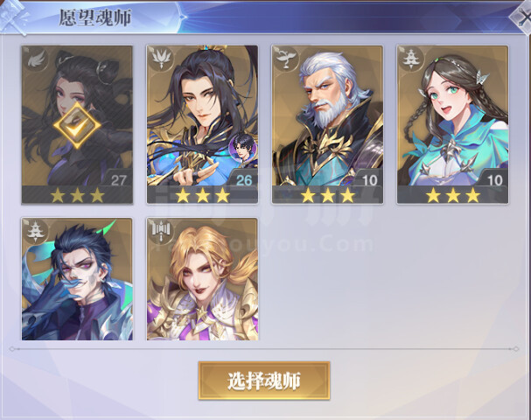The width and height of the screenshot is (531, 420).
Task: Click the three-star rating under bearded elder
Action: click(327, 196)
